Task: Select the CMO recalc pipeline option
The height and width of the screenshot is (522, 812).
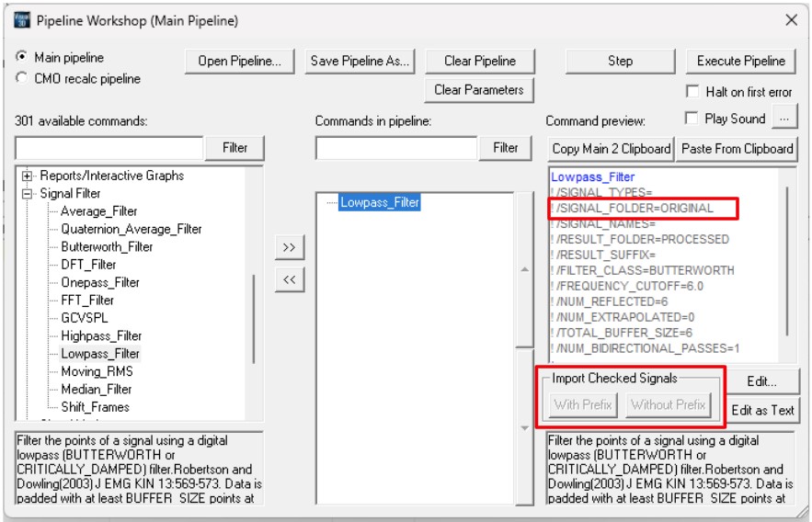Action: click(x=22, y=79)
